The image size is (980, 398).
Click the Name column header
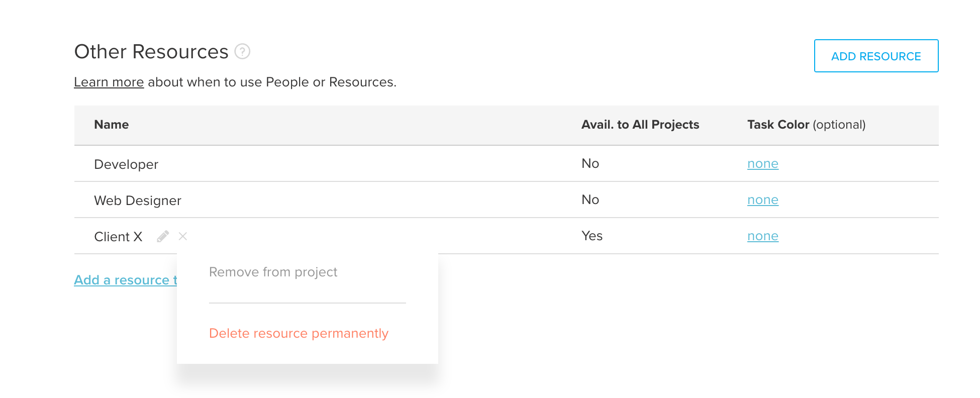tap(111, 125)
